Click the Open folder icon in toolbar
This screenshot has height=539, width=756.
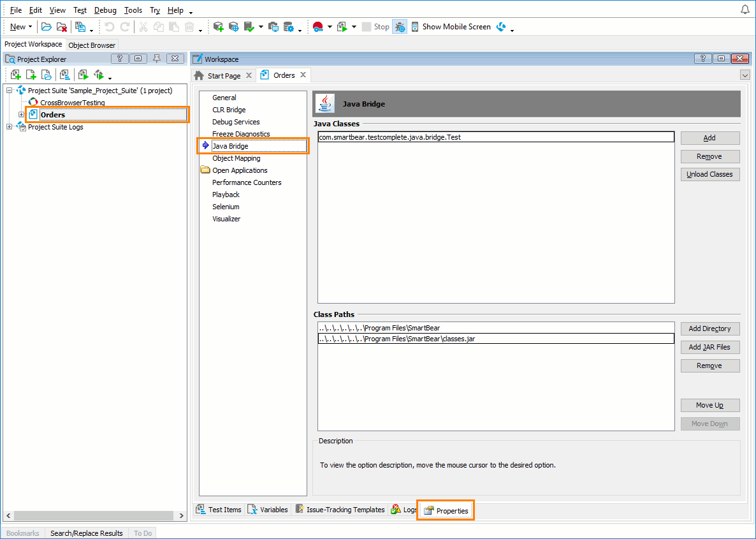tap(47, 27)
